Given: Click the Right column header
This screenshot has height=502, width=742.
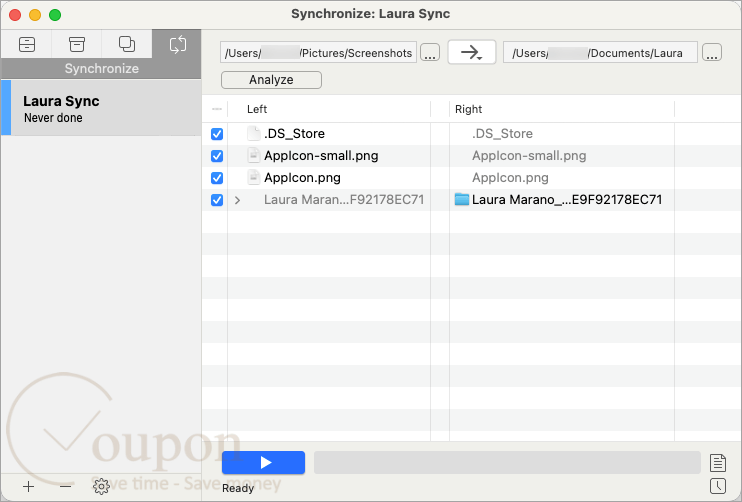Looking at the screenshot, I should pos(468,109).
